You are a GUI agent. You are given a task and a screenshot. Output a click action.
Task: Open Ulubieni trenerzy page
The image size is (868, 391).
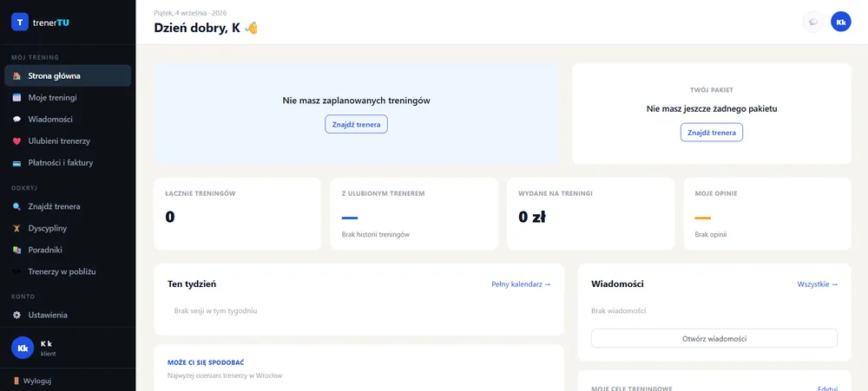point(68,141)
